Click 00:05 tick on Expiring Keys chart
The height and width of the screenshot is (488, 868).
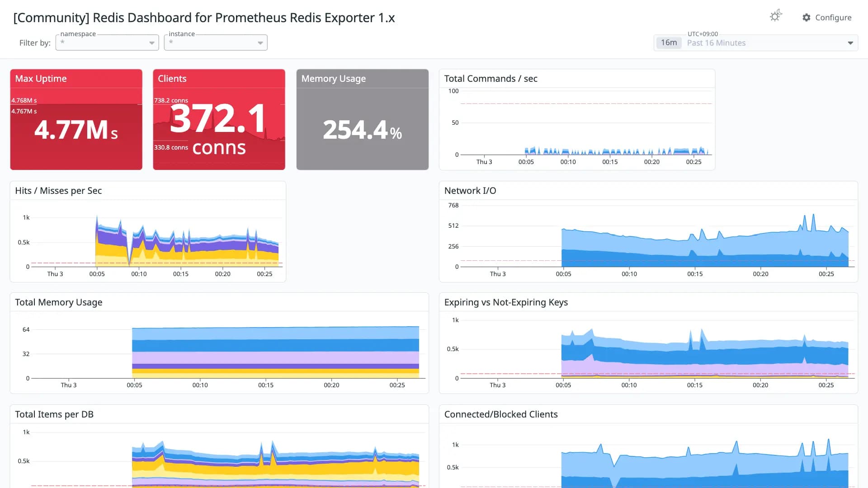click(563, 385)
